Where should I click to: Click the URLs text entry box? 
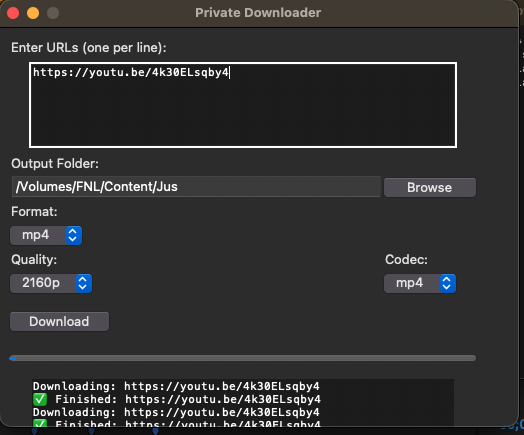click(x=243, y=105)
